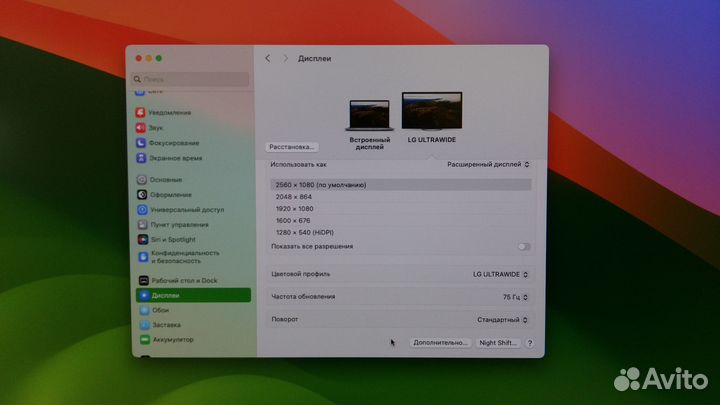Image resolution: width=720 pixels, height=405 pixels.
Task: Click the Оформление label in sidebar
Action: 171,195
